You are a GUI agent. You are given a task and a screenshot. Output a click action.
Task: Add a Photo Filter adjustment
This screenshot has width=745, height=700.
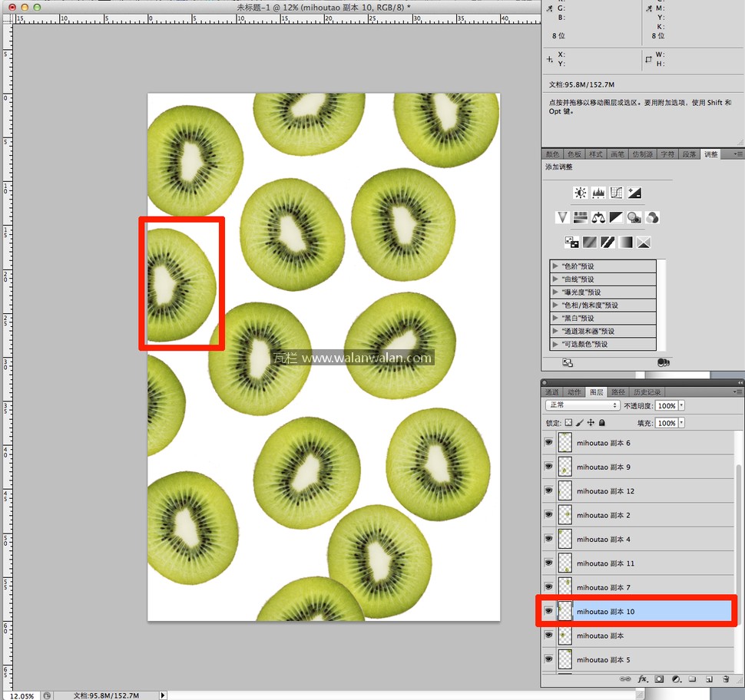634,218
